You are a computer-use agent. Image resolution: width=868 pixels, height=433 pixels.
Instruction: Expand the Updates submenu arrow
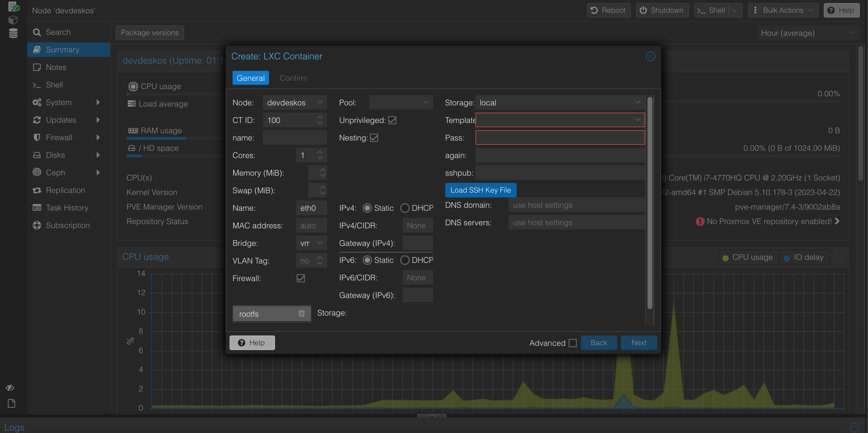coord(98,120)
